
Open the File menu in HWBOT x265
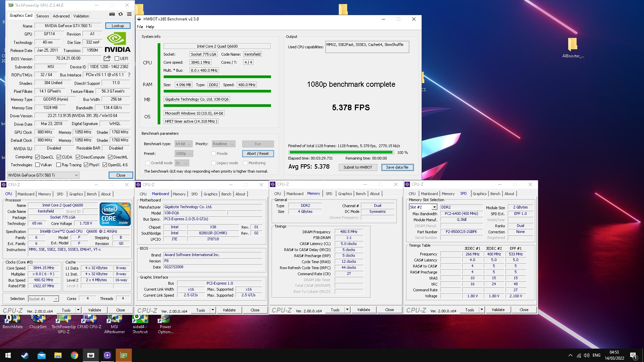pos(140,27)
